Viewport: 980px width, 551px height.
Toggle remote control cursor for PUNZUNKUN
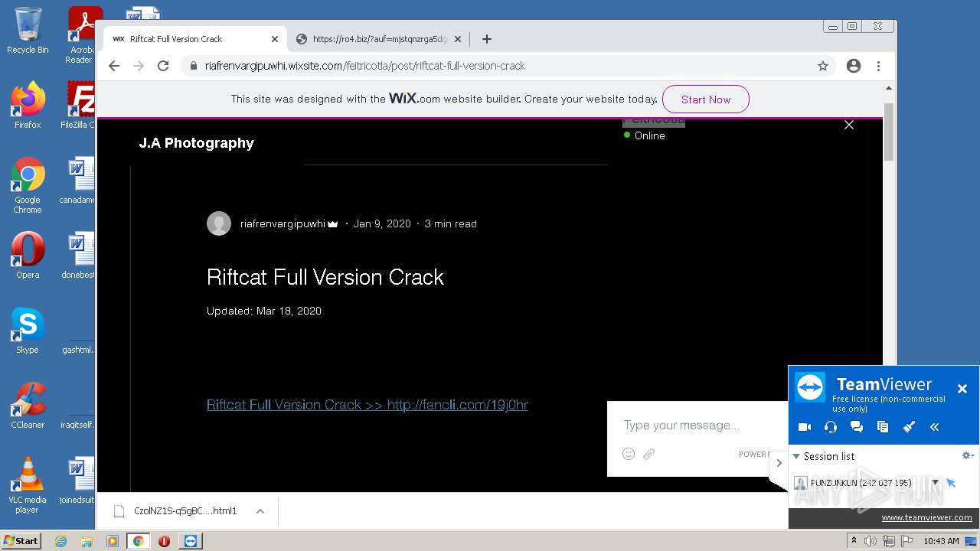pos(951,483)
